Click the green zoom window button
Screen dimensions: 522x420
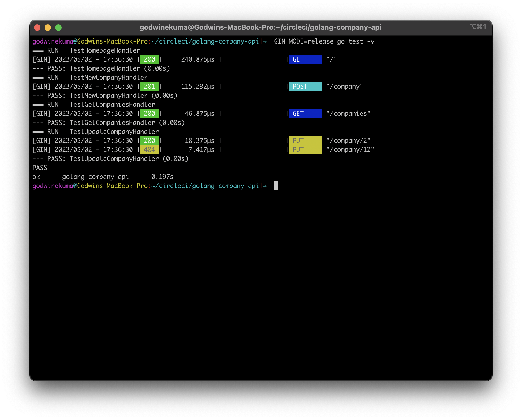pyautogui.click(x=58, y=28)
